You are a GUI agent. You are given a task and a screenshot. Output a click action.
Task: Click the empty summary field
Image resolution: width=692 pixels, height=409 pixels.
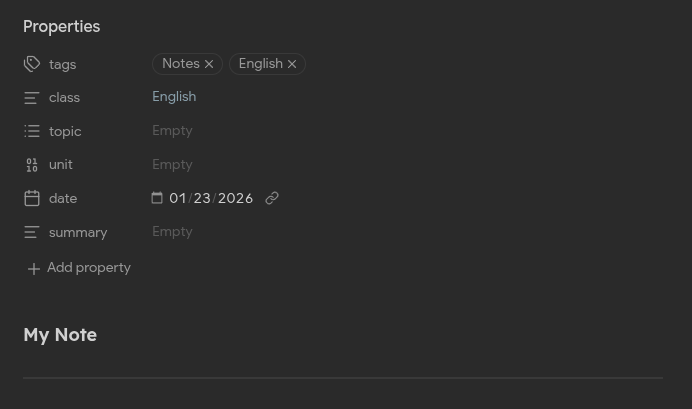click(172, 232)
